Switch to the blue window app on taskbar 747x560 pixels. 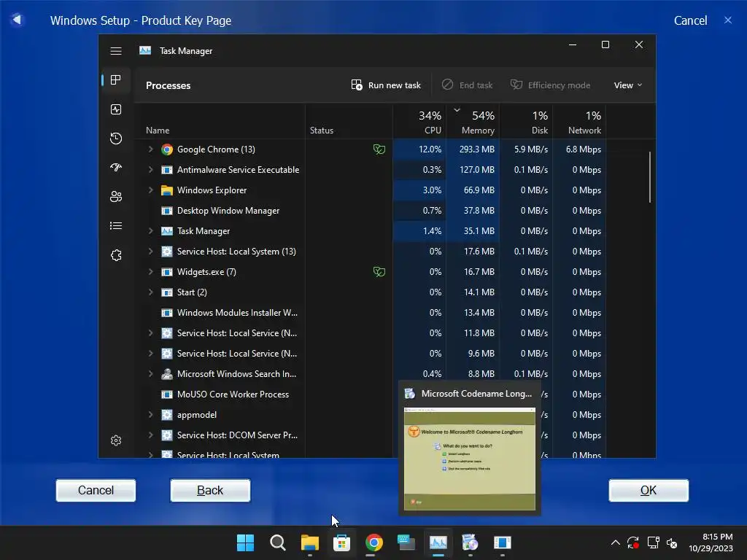pos(502,542)
